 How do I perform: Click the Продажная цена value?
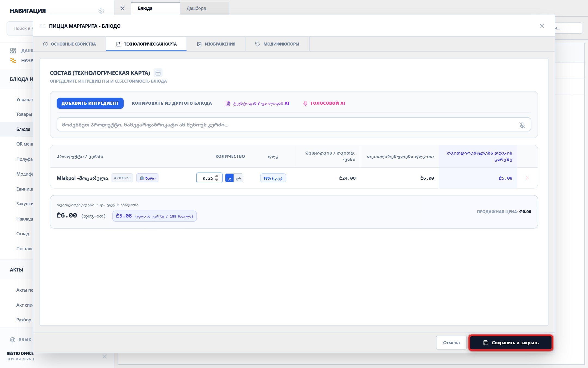click(x=525, y=212)
